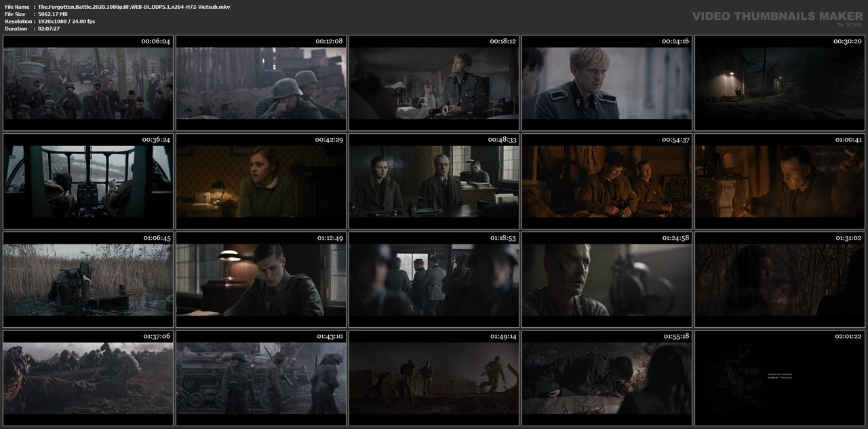Select the thumbnail at 00:30:20
The width and height of the screenshot is (868, 429).
pyautogui.click(x=780, y=83)
